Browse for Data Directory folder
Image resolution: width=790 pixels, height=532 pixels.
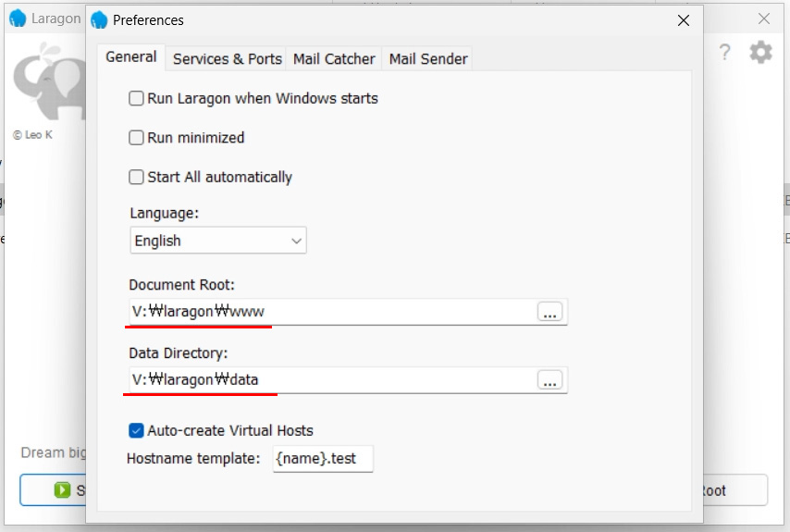[549, 380]
